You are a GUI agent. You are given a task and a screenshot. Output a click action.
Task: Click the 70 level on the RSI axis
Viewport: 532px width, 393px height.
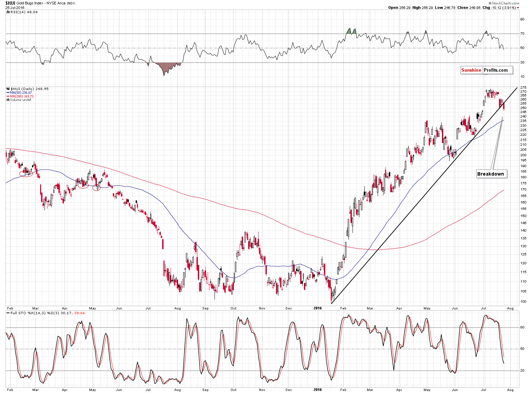tap(522, 34)
